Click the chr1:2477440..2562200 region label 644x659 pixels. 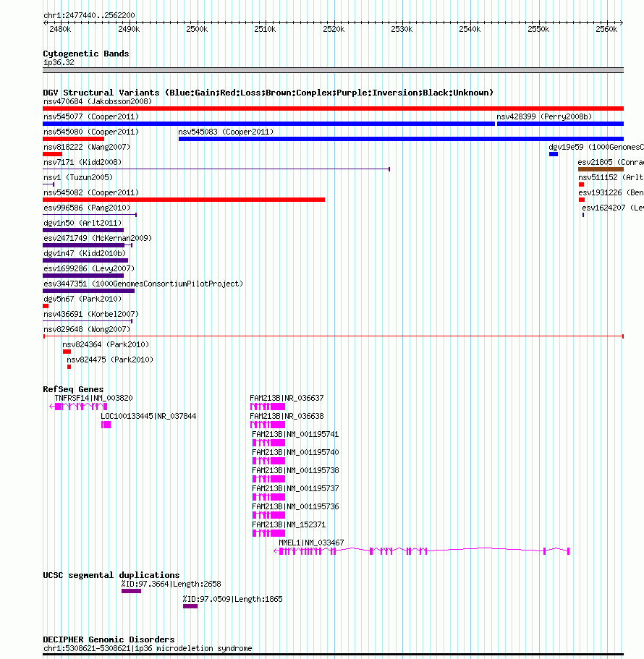[89, 15]
